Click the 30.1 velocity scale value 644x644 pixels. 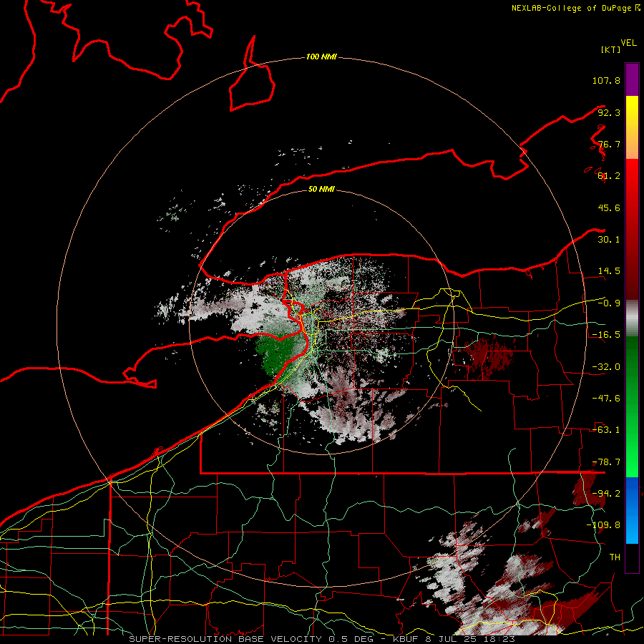click(609, 239)
